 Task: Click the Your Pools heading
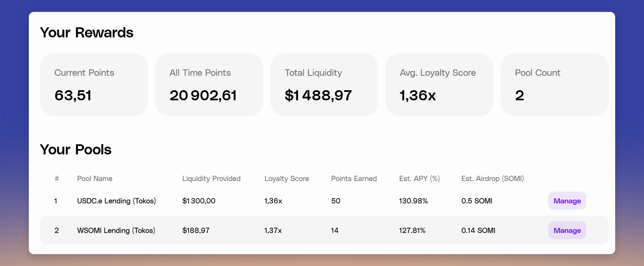[76, 149]
